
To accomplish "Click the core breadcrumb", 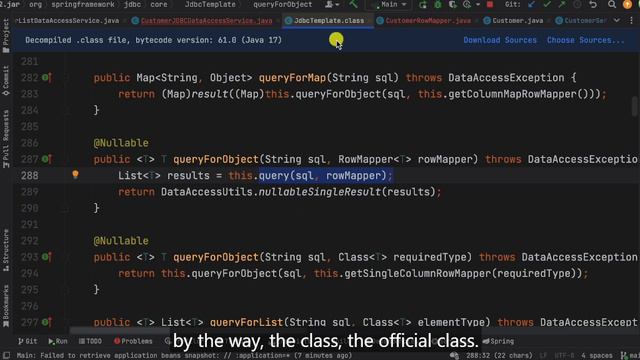I will point(158,4).
